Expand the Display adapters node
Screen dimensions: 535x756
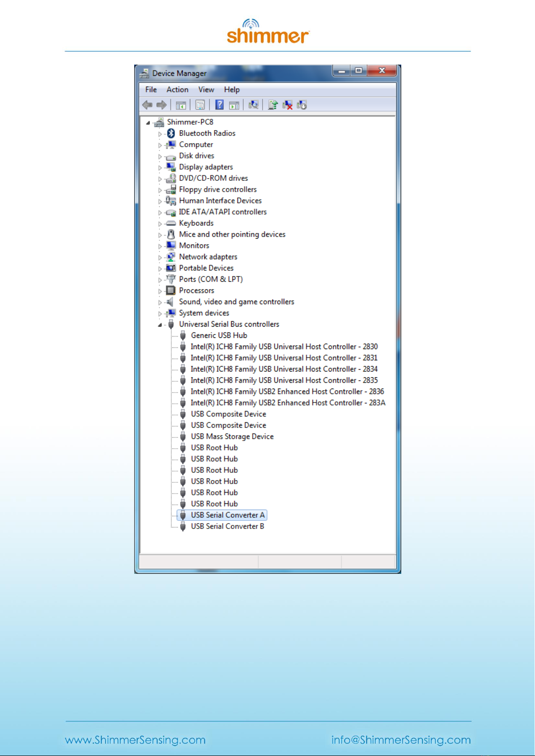(160, 167)
